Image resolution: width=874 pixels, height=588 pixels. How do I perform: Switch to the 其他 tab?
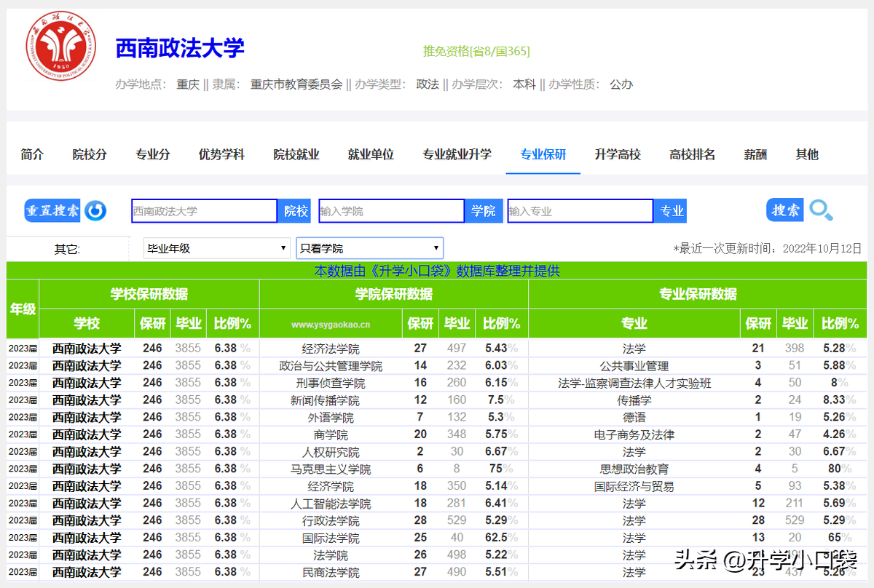(x=807, y=154)
